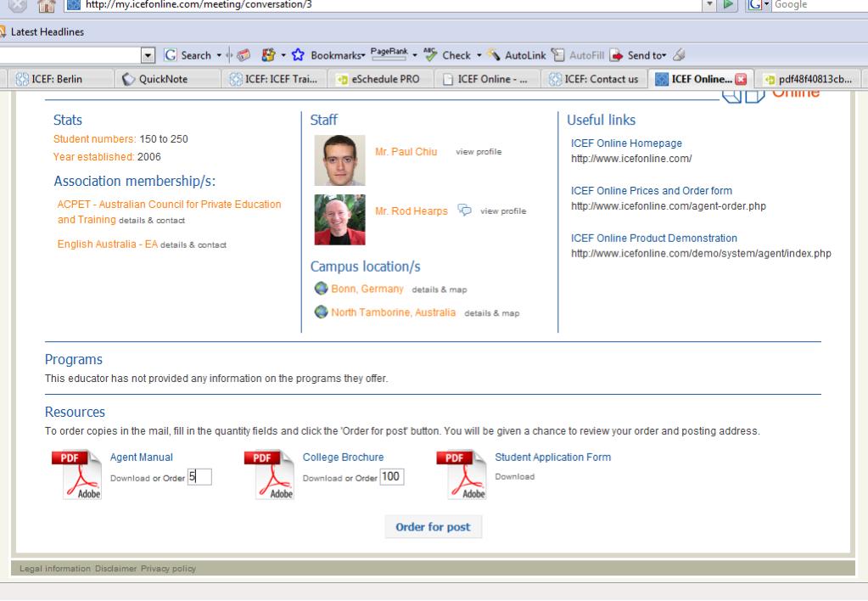Focus the Google search box
This screenshot has width=868, height=601.
820,5
